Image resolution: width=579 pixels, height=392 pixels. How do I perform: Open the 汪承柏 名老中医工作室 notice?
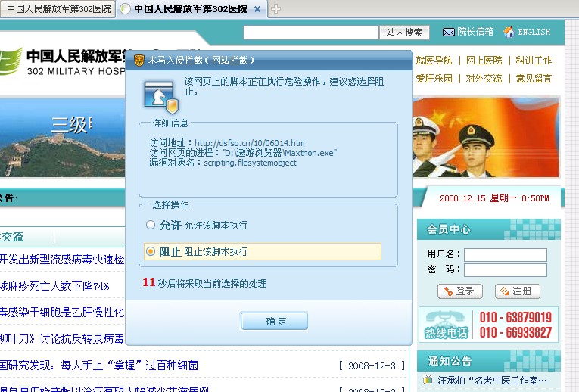point(492,380)
